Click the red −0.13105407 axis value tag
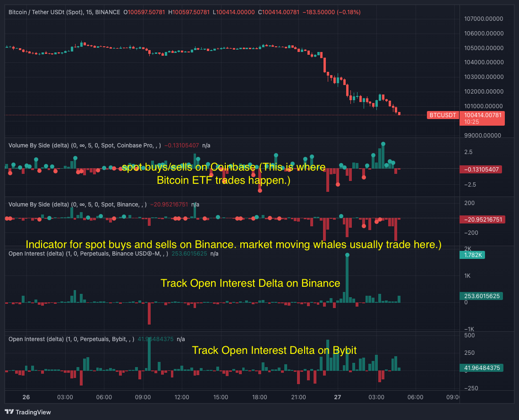The width and height of the screenshot is (519, 420). click(481, 169)
